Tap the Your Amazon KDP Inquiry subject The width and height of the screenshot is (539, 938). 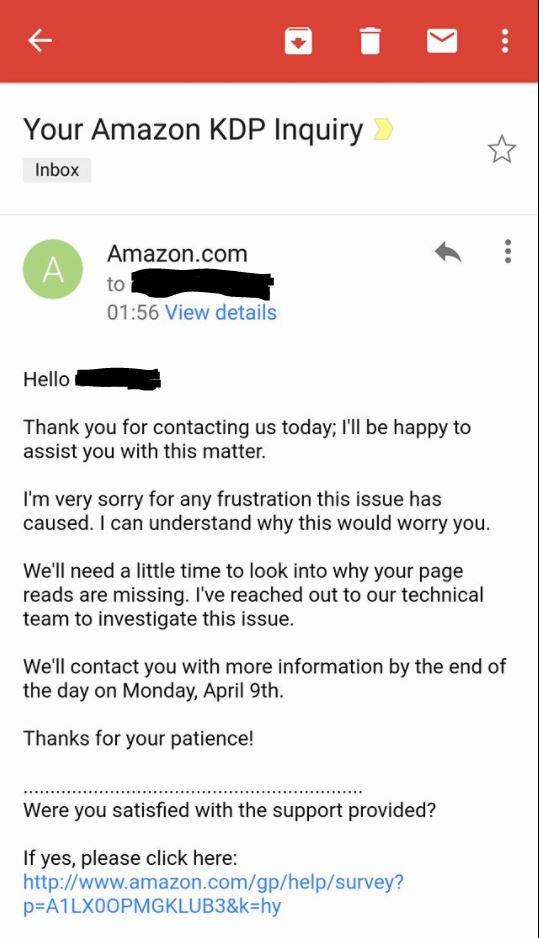pos(193,130)
